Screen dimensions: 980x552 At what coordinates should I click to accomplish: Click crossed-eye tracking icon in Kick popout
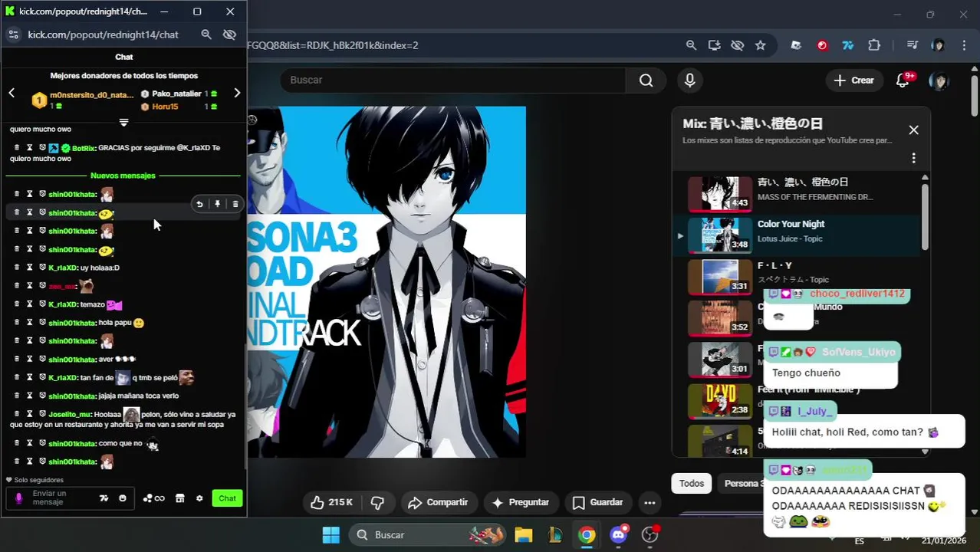pos(229,34)
